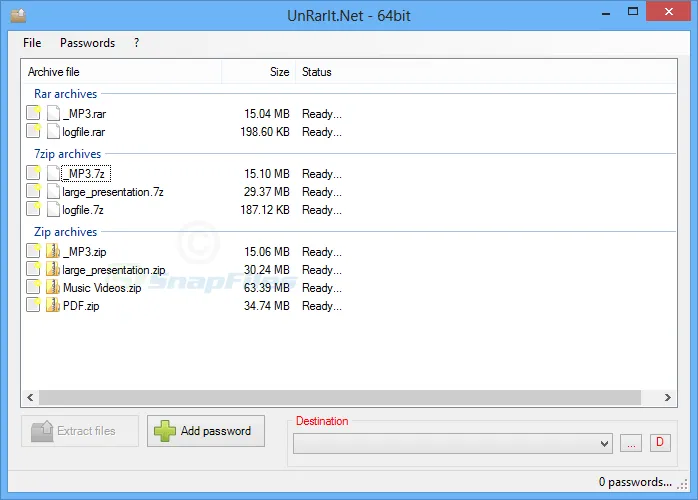Screen dimensions: 698x500
Task: Click the file icon of large_presentation.7z
Action: [53, 191]
